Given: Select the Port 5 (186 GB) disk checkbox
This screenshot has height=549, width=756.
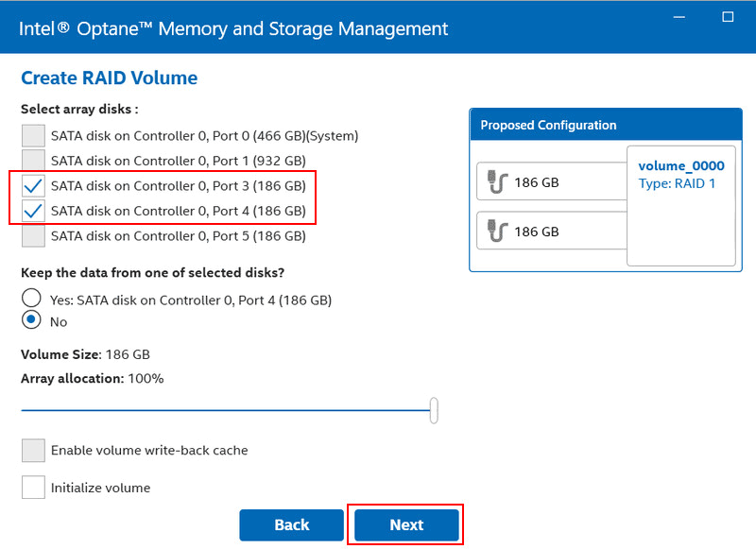Looking at the screenshot, I should coord(33,235).
